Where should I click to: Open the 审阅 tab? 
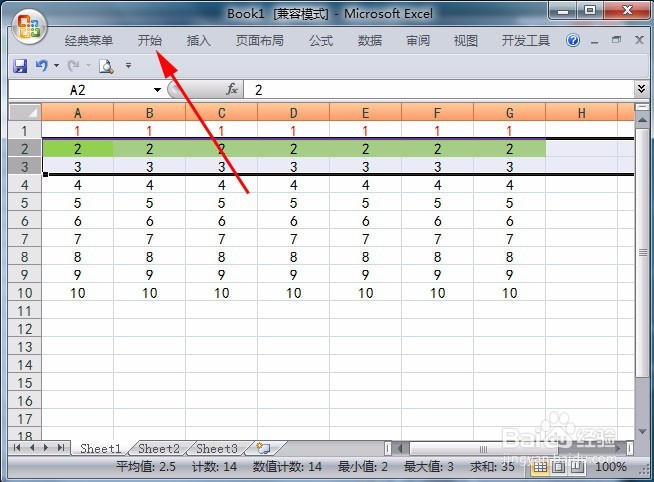(x=418, y=40)
